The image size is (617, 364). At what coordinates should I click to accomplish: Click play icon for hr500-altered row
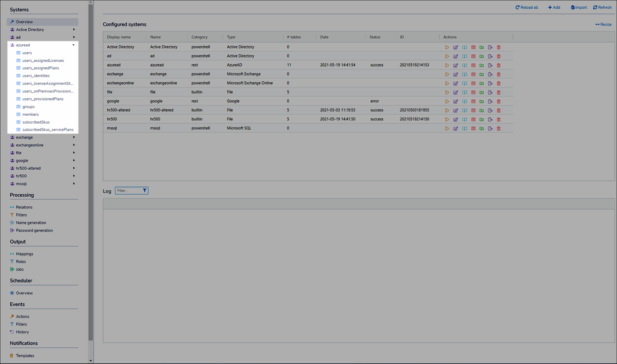[x=447, y=110]
